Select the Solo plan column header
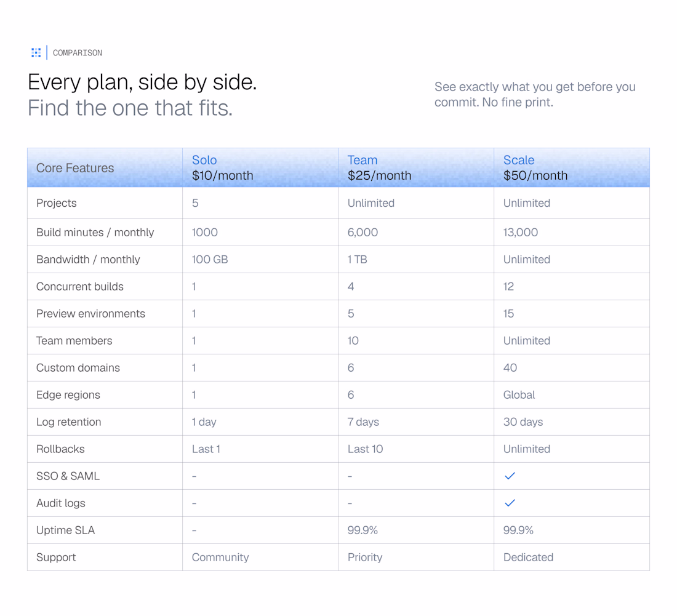The height and width of the screenshot is (616, 677). (260, 167)
